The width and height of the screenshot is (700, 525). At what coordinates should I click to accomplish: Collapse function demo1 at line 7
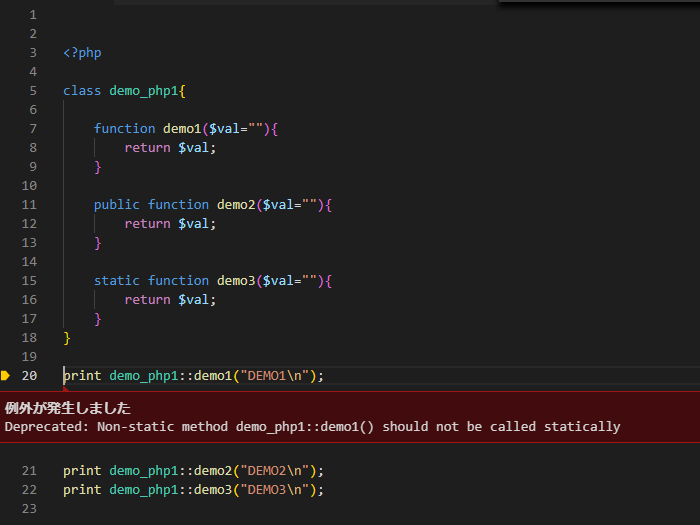coord(50,129)
